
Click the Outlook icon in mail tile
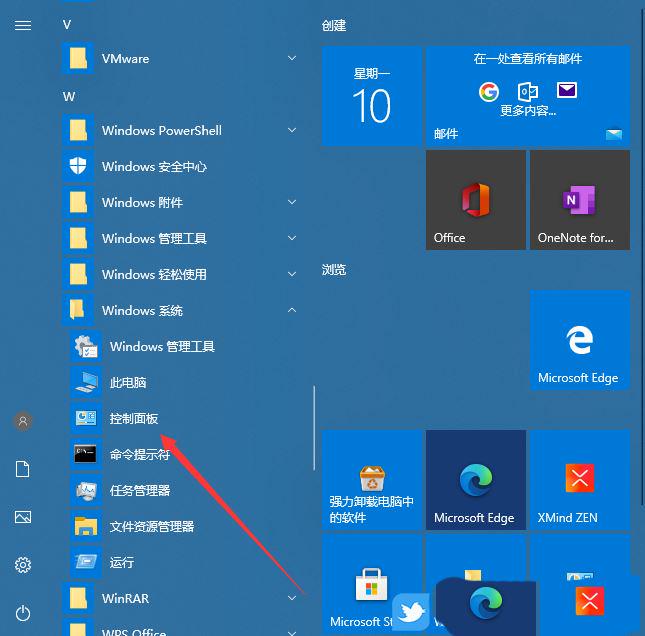528,91
